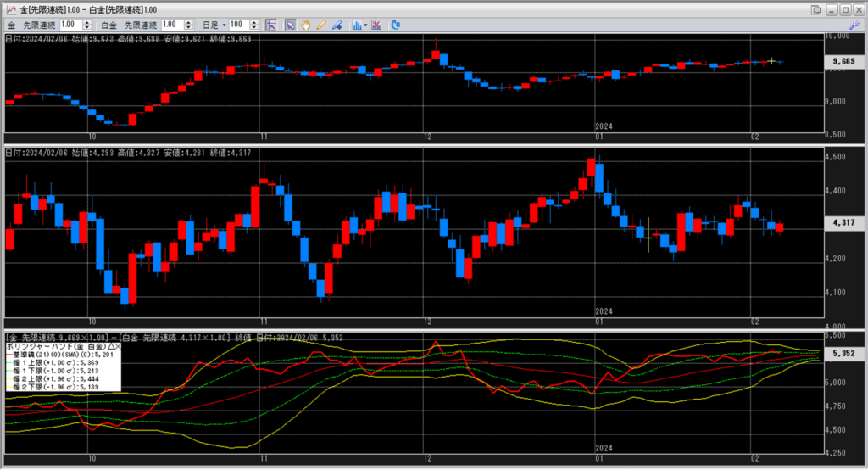This screenshot has height=470, width=868.
Task: Click the delete indicators chart icon
Action: pyautogui.click(x=376, y=25)
